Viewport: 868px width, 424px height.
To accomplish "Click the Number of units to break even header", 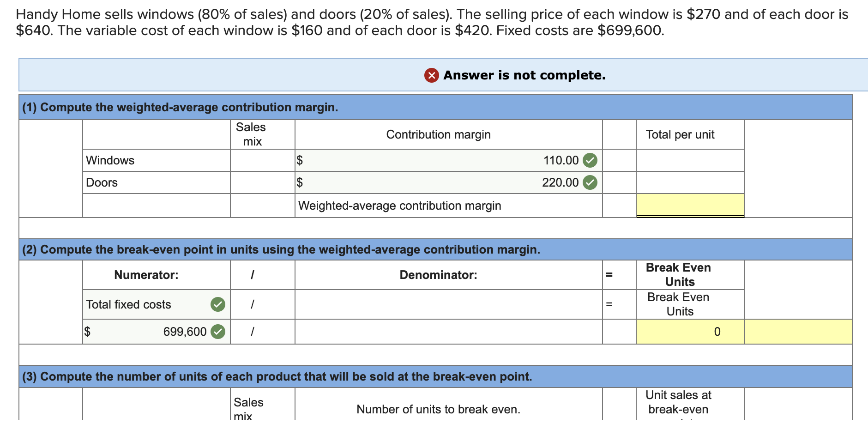I will (438, 408).
